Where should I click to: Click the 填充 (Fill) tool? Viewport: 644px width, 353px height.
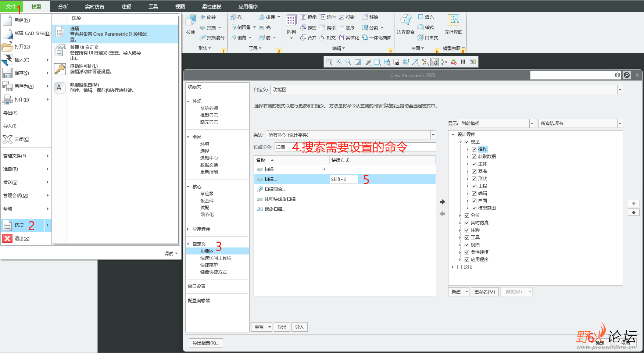tap(426, 17)
